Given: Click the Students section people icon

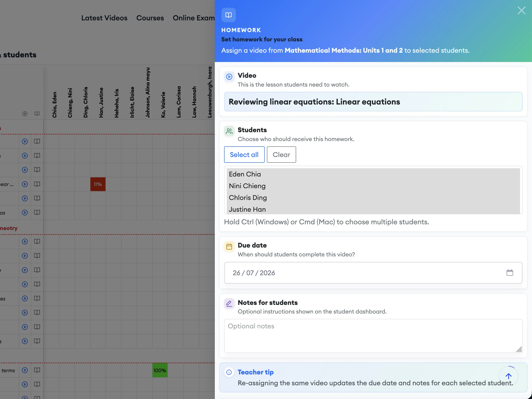Looking at the screenshot, I should coord(229,131).
